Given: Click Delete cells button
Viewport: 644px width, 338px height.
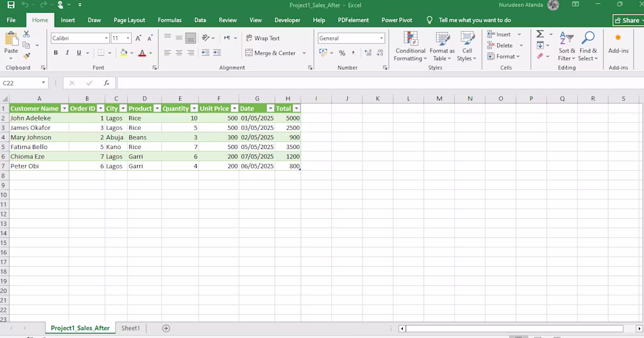Looking at the screenshot, I should click(x=500, y=46).
